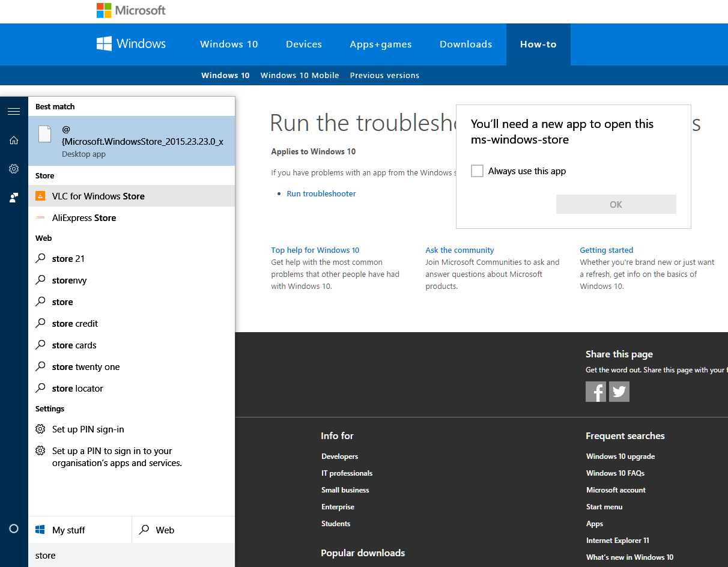The height and width of the screenshot is (567, 728).
Task: Follow the Windows 10 upgrade link
Action: [620, 456]
